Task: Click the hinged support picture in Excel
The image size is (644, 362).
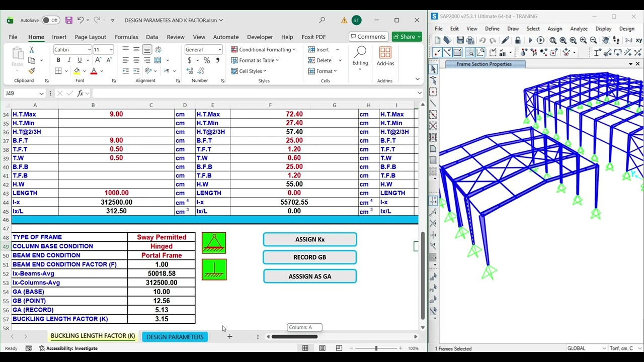Action: pyautogui.click(x=214, y=243)
